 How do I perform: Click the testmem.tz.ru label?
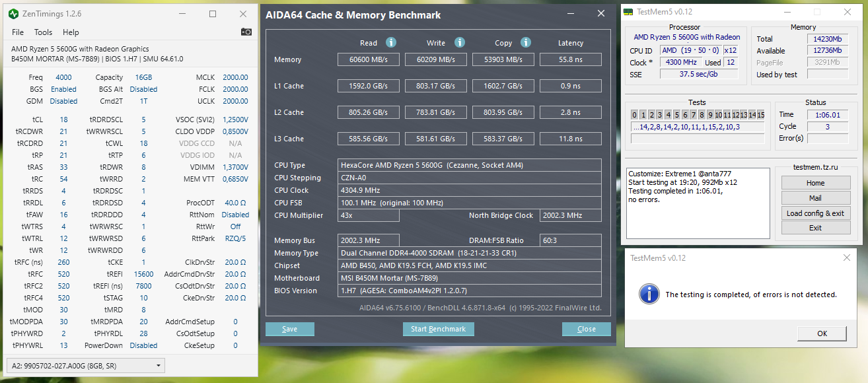[x=815, y=167]
